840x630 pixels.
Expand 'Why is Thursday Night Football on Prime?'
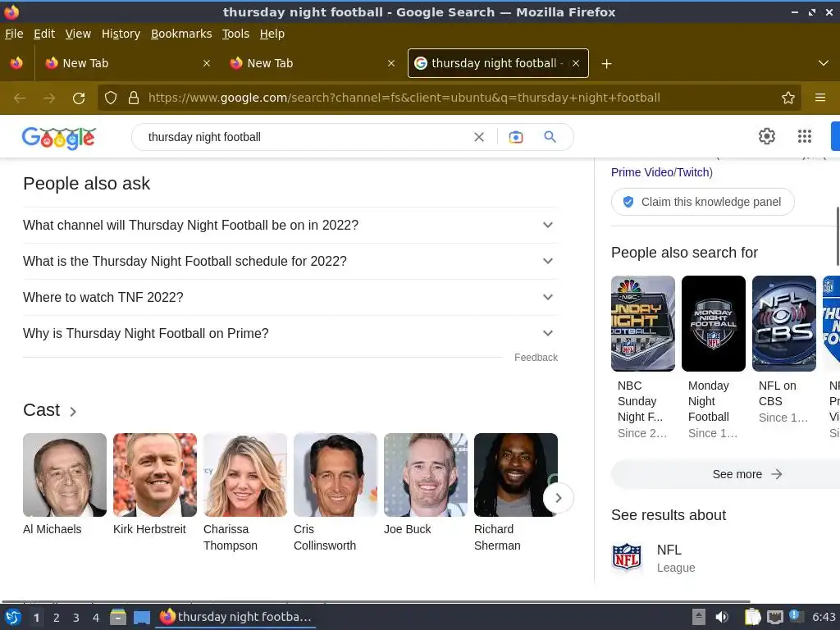pyautogui.click(x=290, y=333)
